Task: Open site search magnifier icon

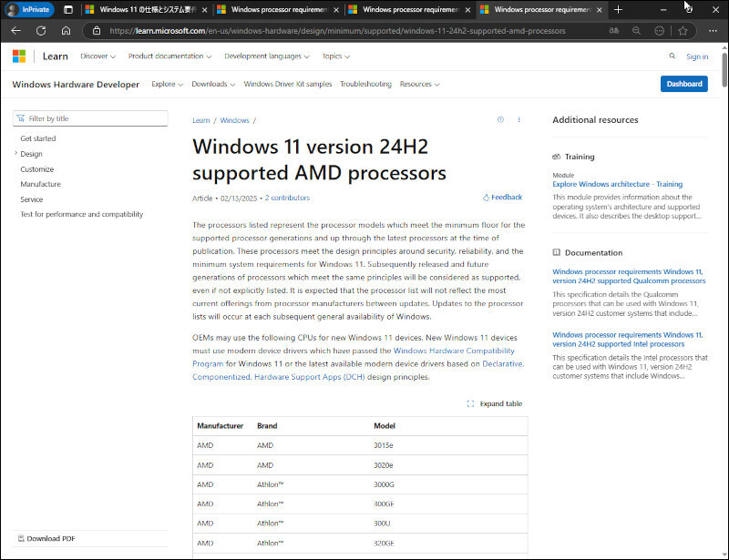Action: [672, 56]
